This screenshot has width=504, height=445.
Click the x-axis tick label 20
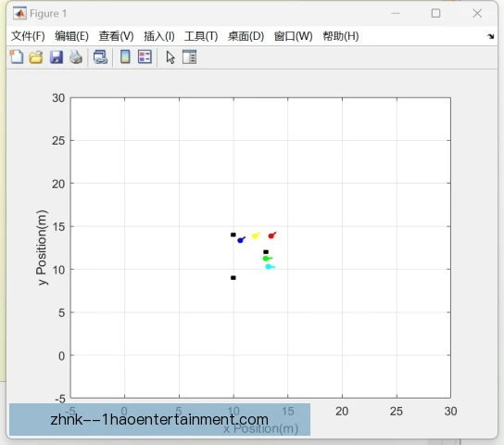point(342,412)
